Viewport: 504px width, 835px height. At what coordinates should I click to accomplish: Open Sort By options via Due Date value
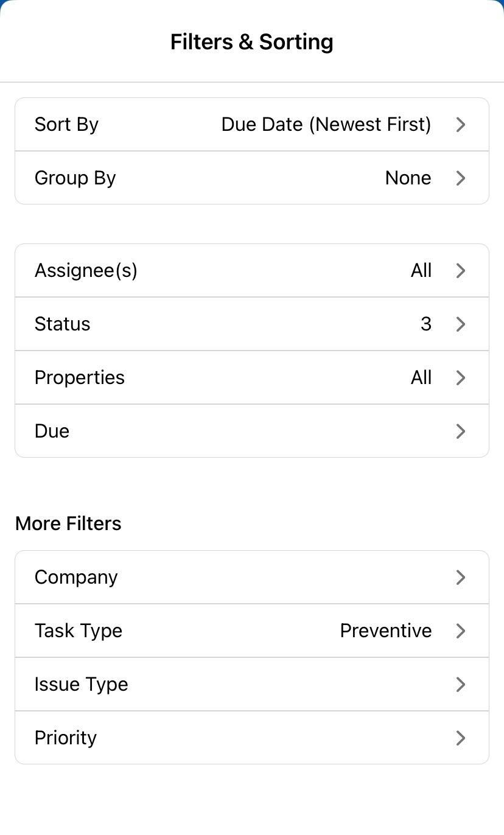pos(326,125)
